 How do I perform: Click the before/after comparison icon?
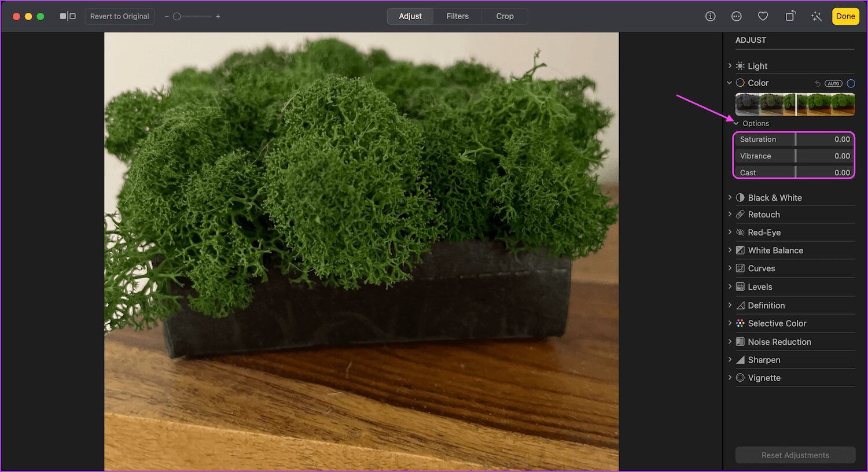click(68, 16)
